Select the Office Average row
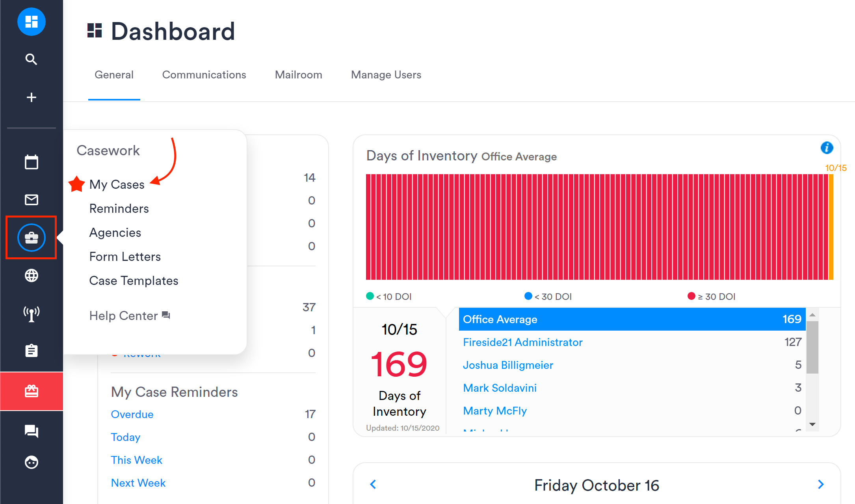 point(632,319)
